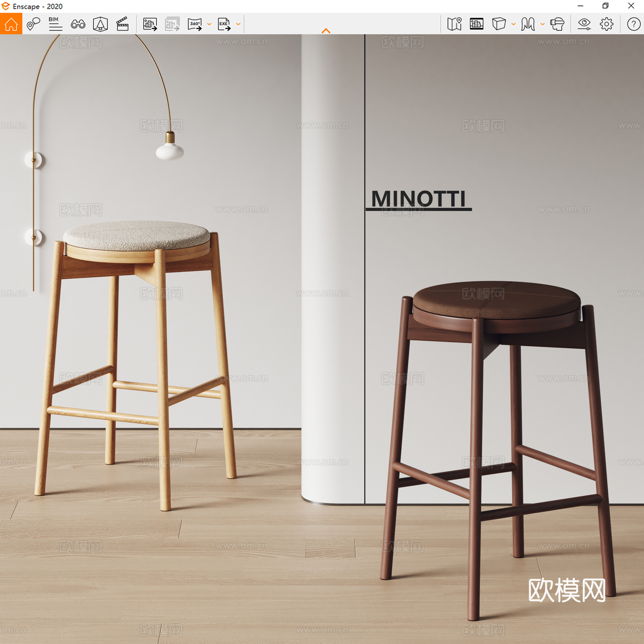Open the wings fly-mode dropdown chevron
644x644 pixels.
click(543, 24)
